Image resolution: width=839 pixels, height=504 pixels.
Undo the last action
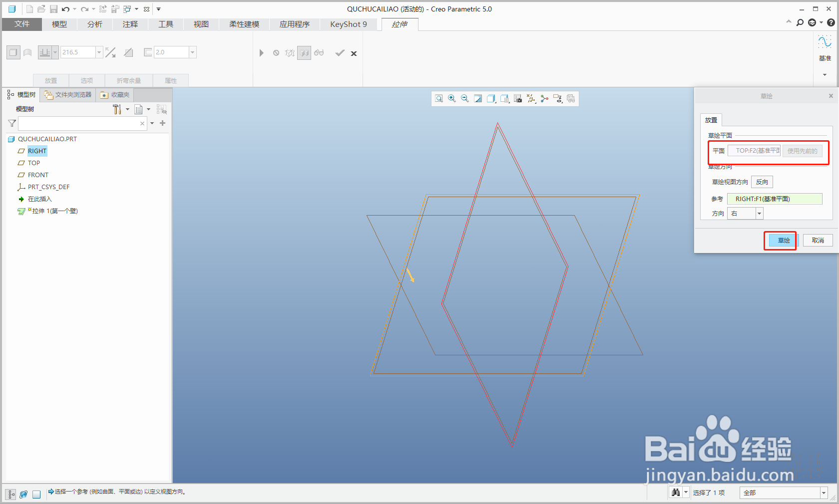pos(65,9)
